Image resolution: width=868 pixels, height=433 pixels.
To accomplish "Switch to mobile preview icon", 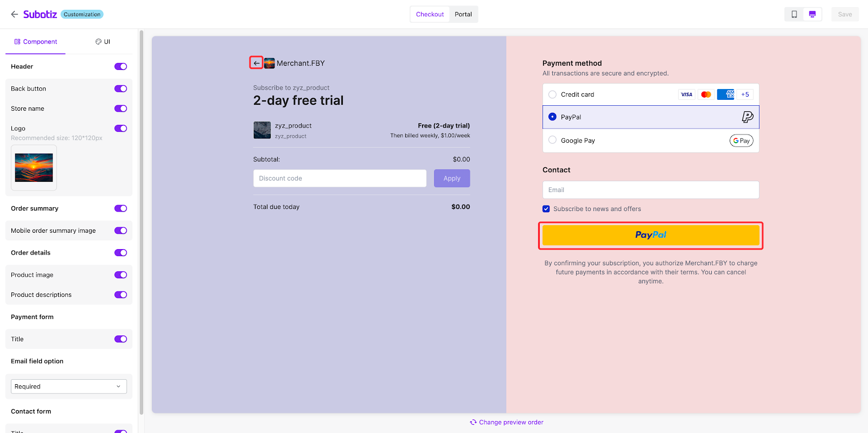I will (x=794, y=14).
